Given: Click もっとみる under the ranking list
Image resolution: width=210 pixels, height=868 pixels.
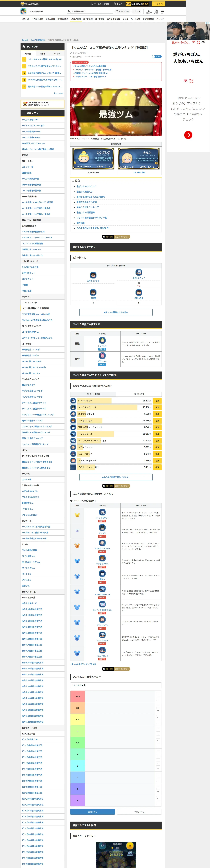Looking at the screenshot, I should pos(58,93).
